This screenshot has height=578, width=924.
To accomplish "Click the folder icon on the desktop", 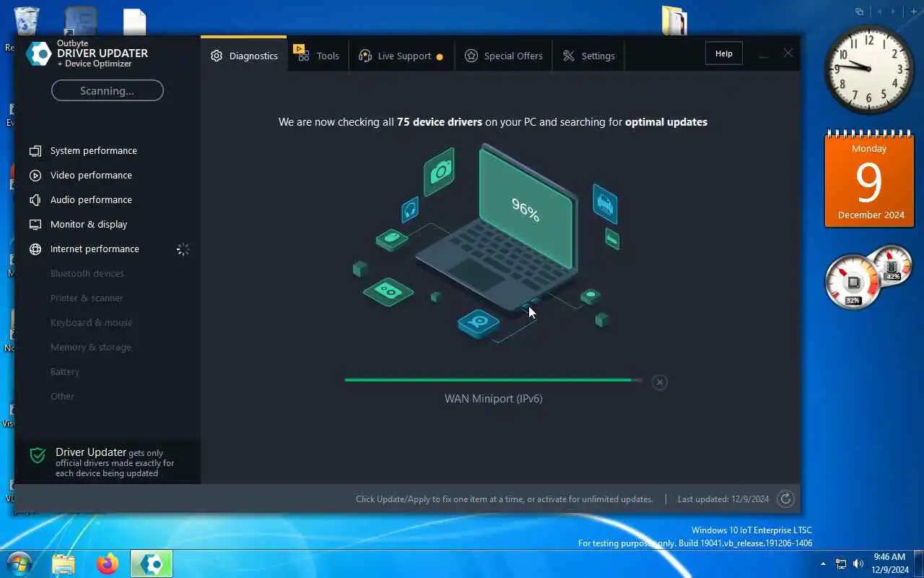I will [675, 20].
